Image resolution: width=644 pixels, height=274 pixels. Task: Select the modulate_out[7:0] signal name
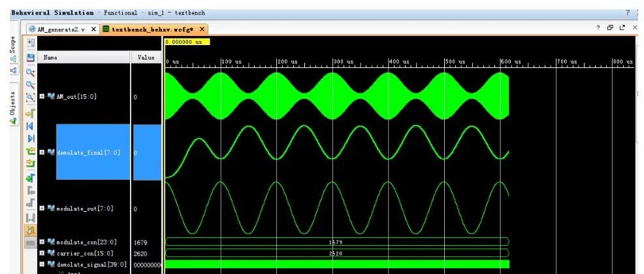point(84,209)
